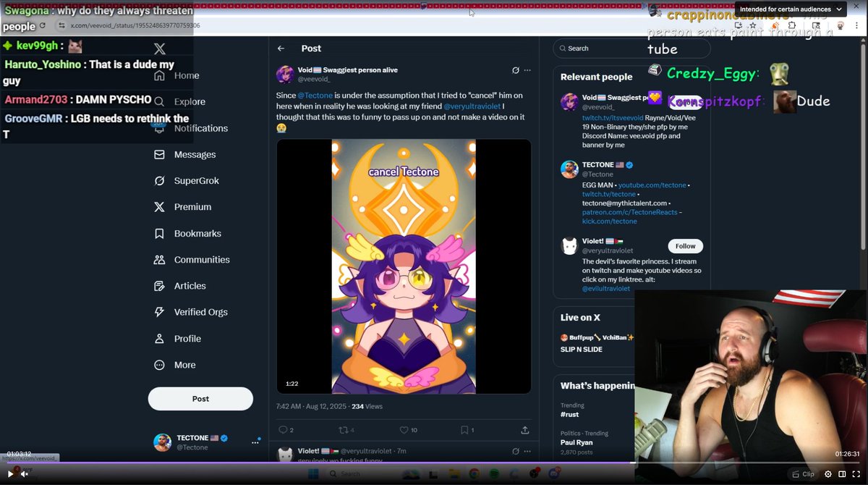
Task: Open the player settings gear
Action: [x=828, y=474]
